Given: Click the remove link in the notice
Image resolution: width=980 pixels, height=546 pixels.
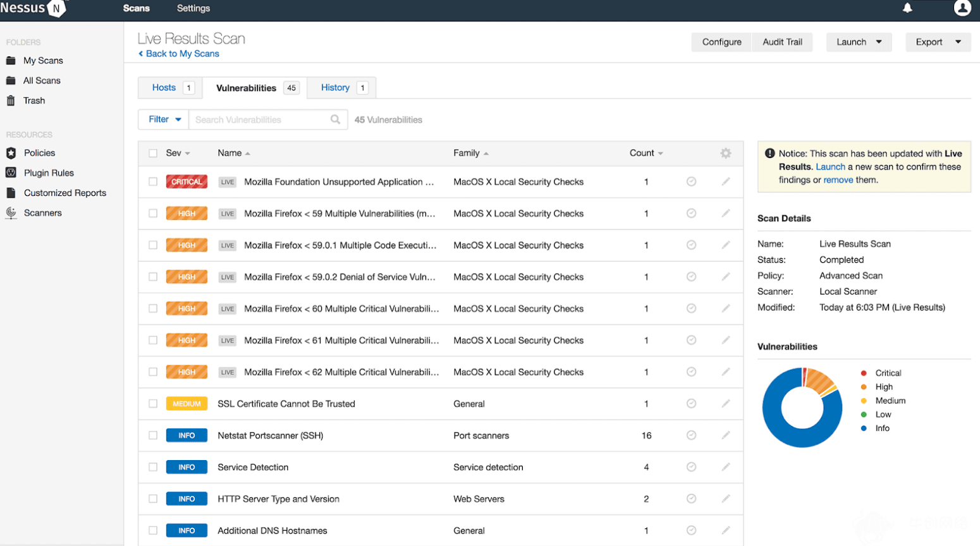Looking at the screenshot, I should 838,180.
